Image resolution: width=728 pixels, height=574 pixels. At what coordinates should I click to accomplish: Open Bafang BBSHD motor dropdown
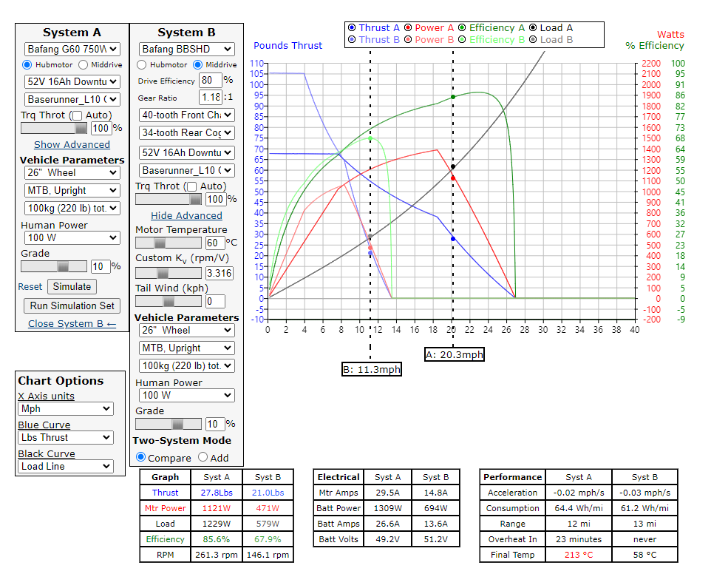tap(187, 50)
